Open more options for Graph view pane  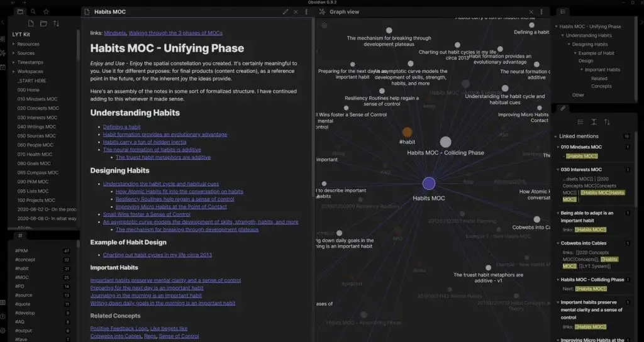pos(541,12)
